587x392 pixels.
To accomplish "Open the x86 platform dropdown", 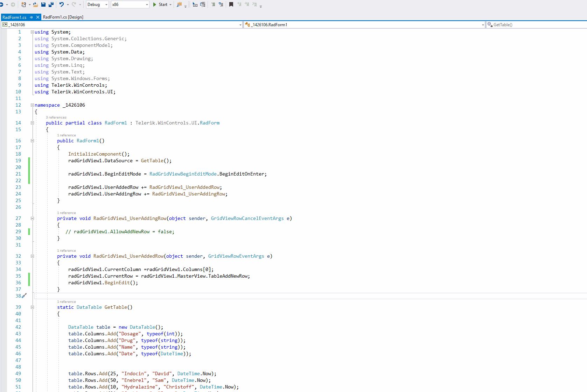I will click(130, 5).
